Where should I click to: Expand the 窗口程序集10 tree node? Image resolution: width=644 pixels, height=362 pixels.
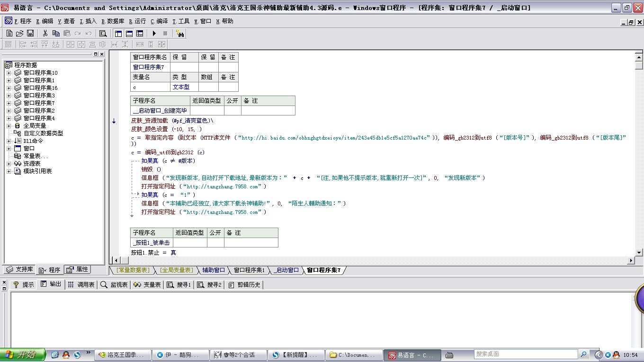point(9,73)
